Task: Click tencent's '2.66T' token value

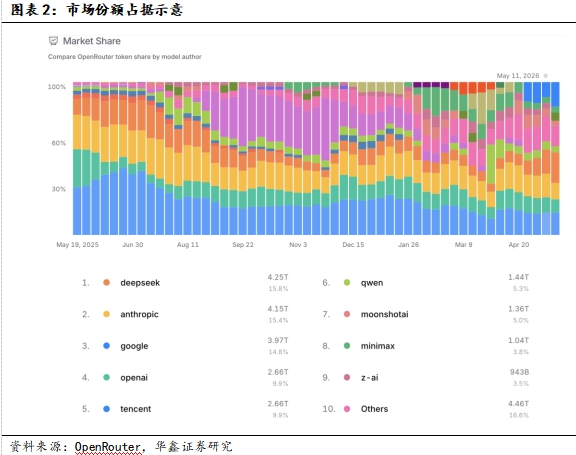Action: pos(278,404)
